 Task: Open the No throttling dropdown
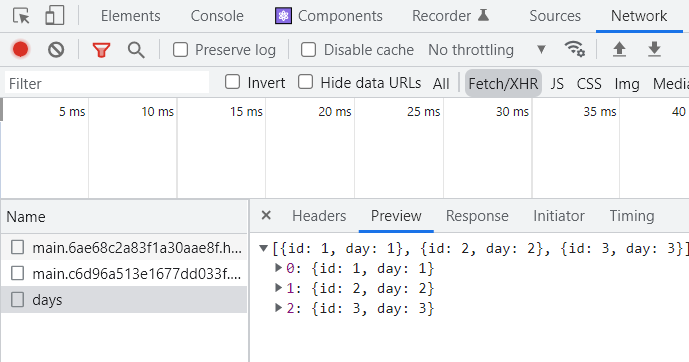487,50
